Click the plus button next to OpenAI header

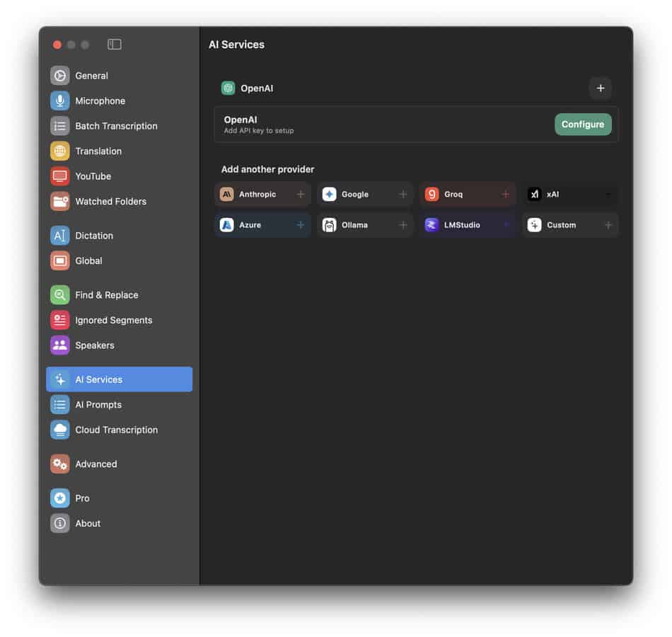600,88
